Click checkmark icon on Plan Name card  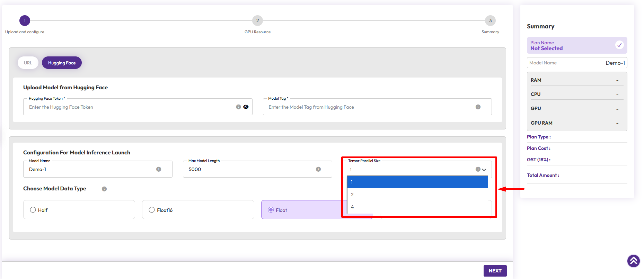coord(619,45)
